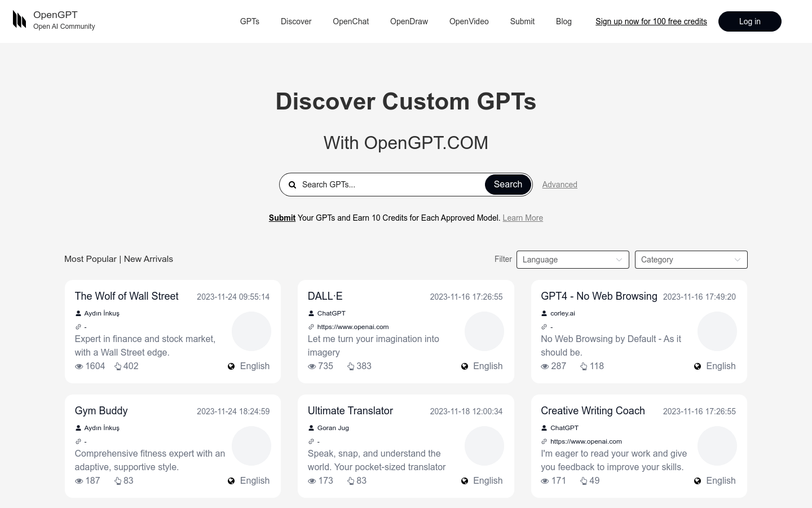Open the Category filter dropdown
The image size is (812, 508).
[x=691, y=260]
